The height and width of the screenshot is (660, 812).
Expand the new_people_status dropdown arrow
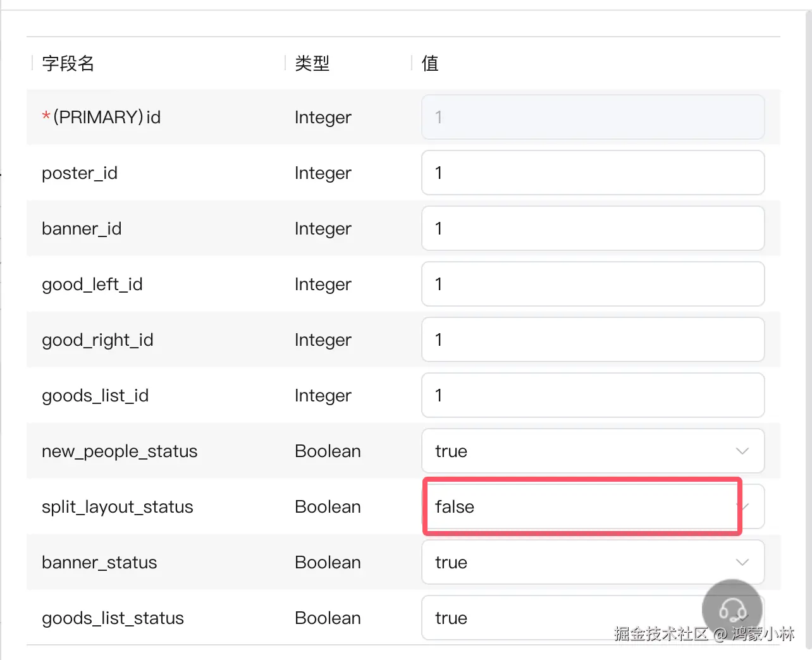click(x=742, y=451)
